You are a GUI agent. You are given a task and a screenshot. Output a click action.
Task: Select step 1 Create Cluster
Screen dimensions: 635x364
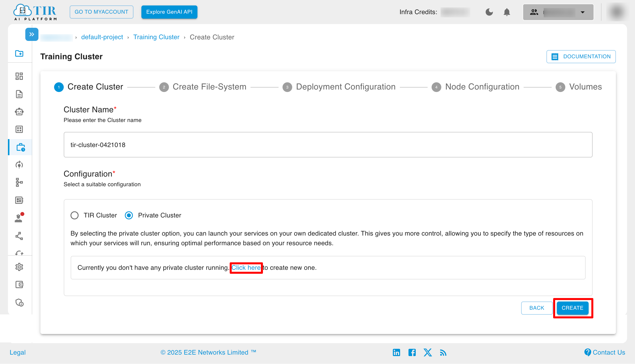coord(89,87)
